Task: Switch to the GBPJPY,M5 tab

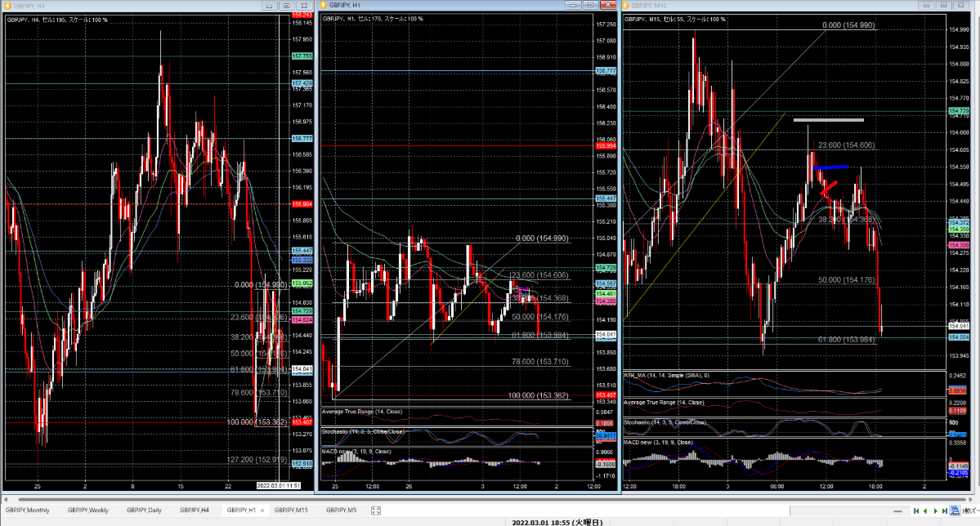Action: [342, 510]
